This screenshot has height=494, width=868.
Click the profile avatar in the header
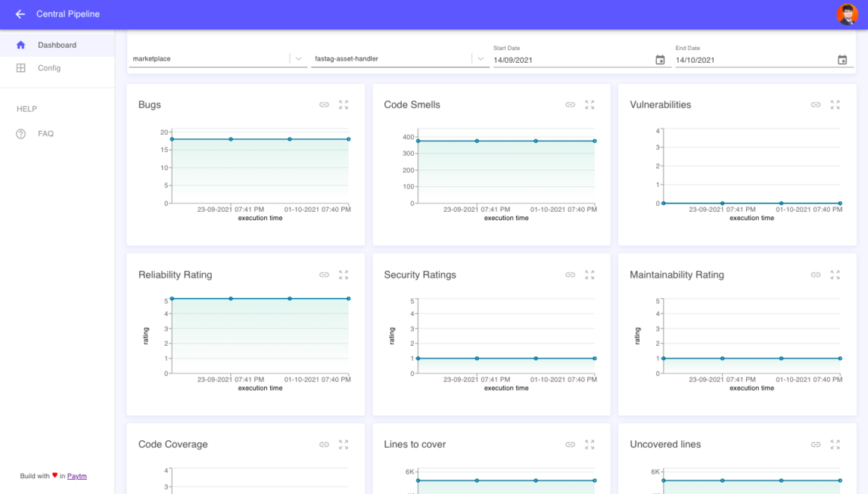846,13
